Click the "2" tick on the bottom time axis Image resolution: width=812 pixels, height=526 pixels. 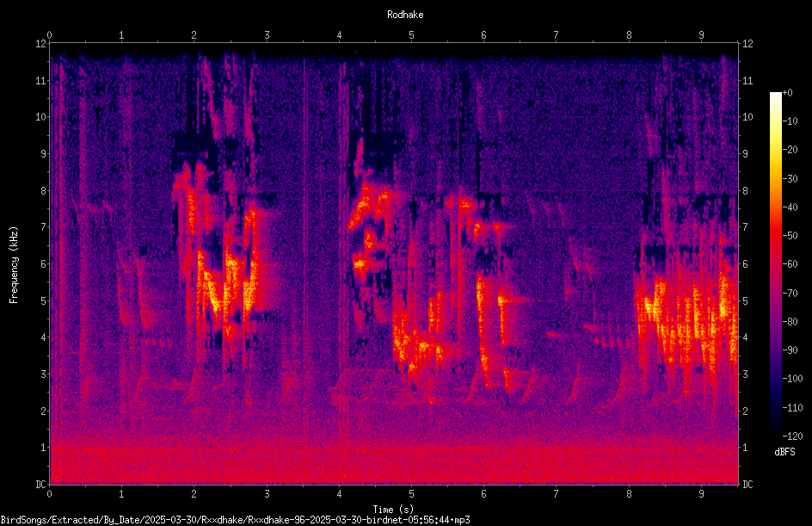[194, 494]
